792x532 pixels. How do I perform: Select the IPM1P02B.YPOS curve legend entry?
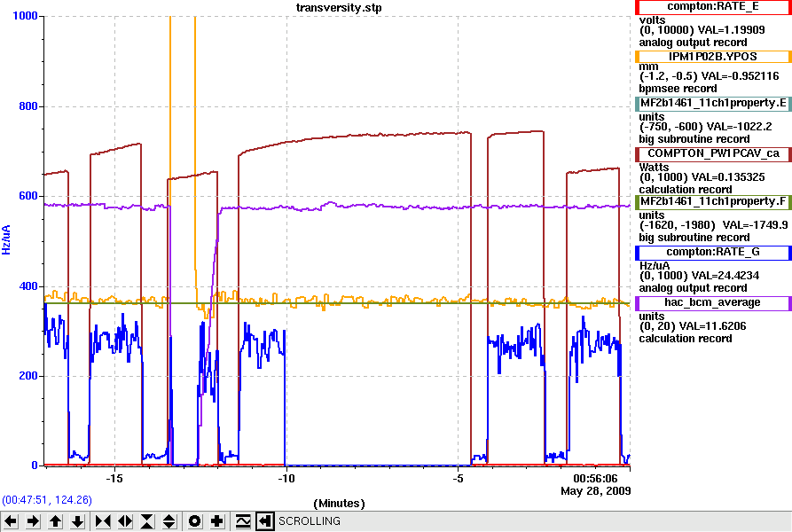pos(713,57)
